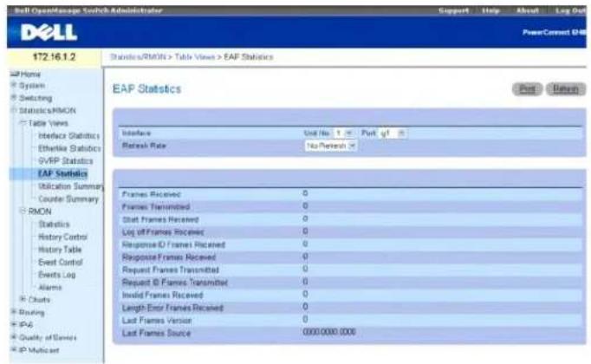Select EAP Statistics in sidebar
This screenshot has height=364, width=591.
pos(62,173)
